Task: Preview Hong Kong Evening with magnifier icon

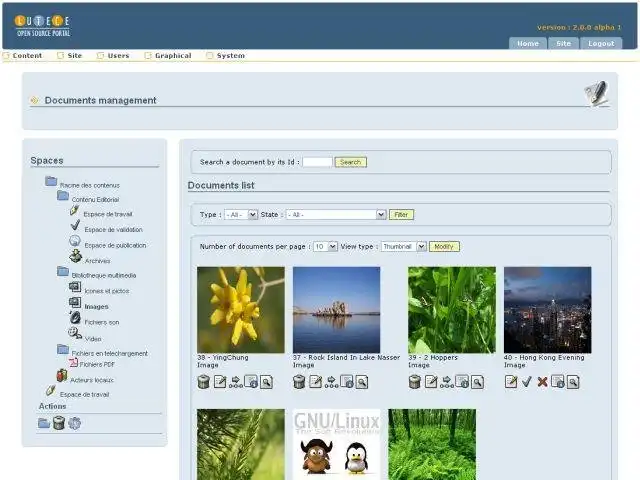Action: (x=573, y=382)
